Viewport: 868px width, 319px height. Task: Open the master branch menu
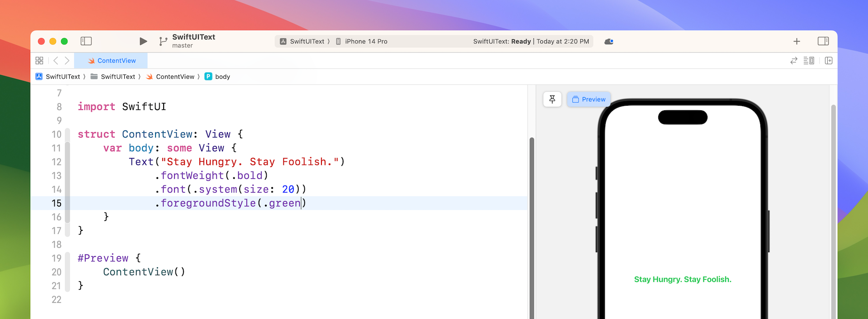pos(182,46)
